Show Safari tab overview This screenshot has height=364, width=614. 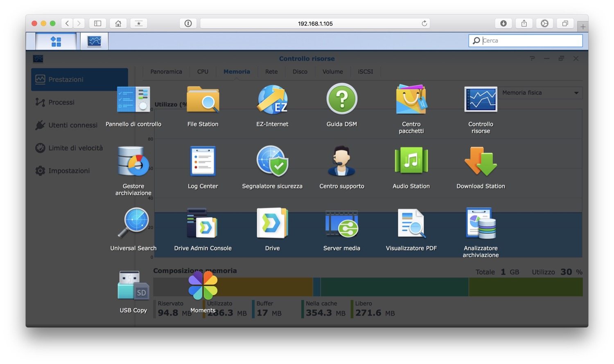pos(565,23)
